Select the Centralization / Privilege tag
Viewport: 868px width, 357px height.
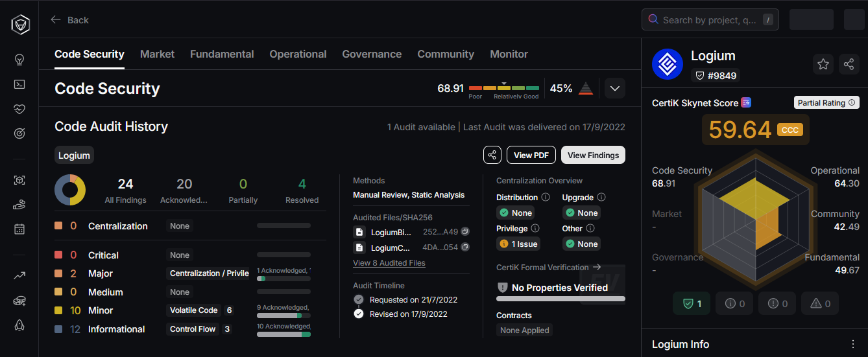coord(209,273)
